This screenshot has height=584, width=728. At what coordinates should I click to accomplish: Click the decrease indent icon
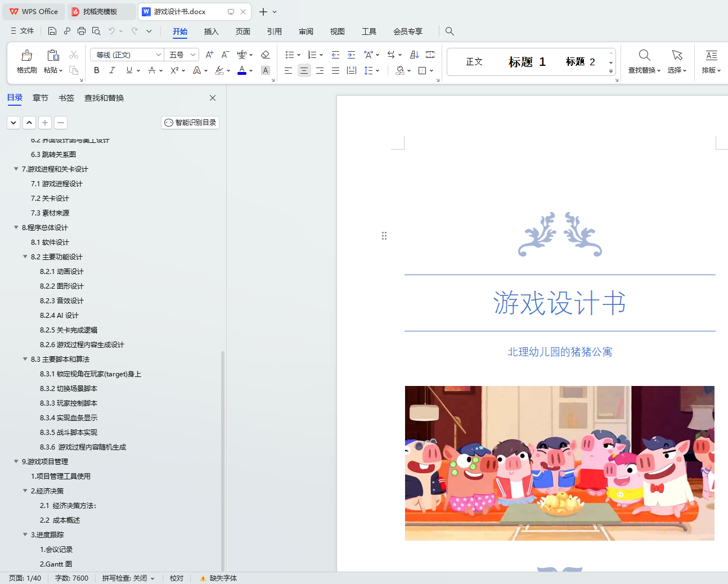point(335,55)
